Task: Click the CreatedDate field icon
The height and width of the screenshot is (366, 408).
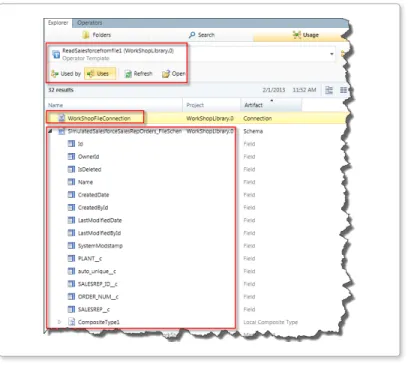Action: point(71,195)
